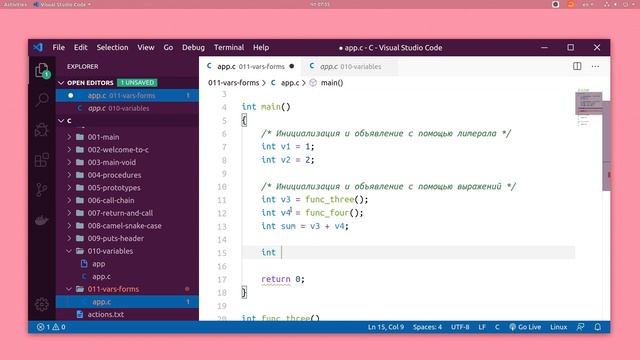The height and width of the screenshot is (360, 640).
Task: Click the dirty dot of app.c 011-vars-forms in Open Editors
Action: pyautogui.click(x=71, y=96)
